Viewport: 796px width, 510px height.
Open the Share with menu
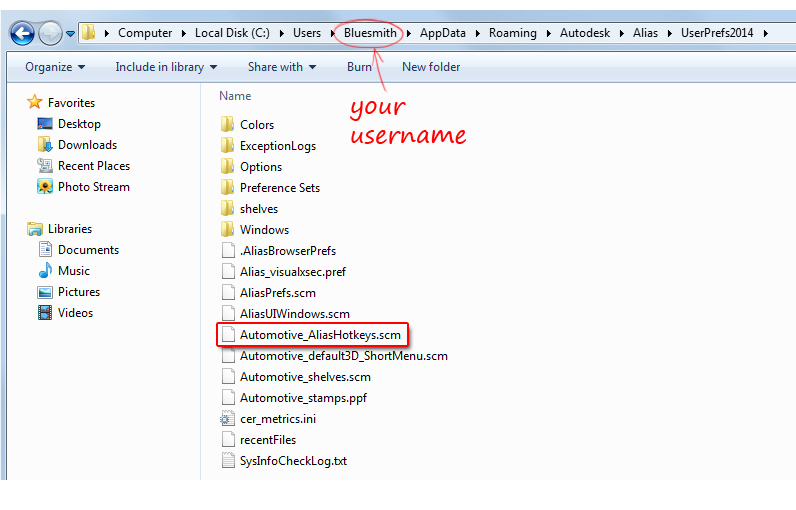[x=282, y=67]
